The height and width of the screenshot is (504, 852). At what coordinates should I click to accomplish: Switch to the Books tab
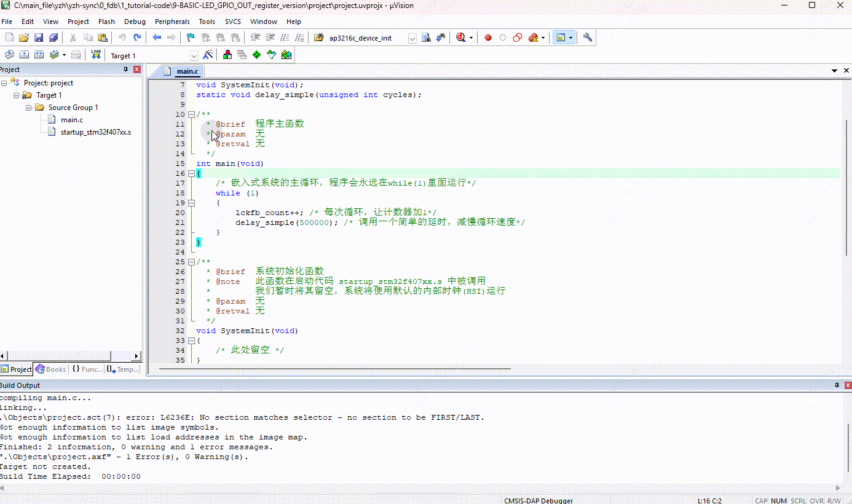click(50, 369)
